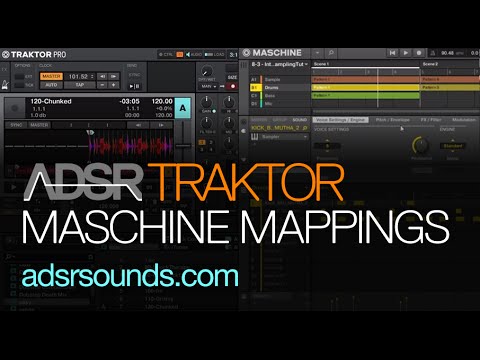480x360 pixels.
Task: Open the Sampler module dropdown
Action: point(279,137)
